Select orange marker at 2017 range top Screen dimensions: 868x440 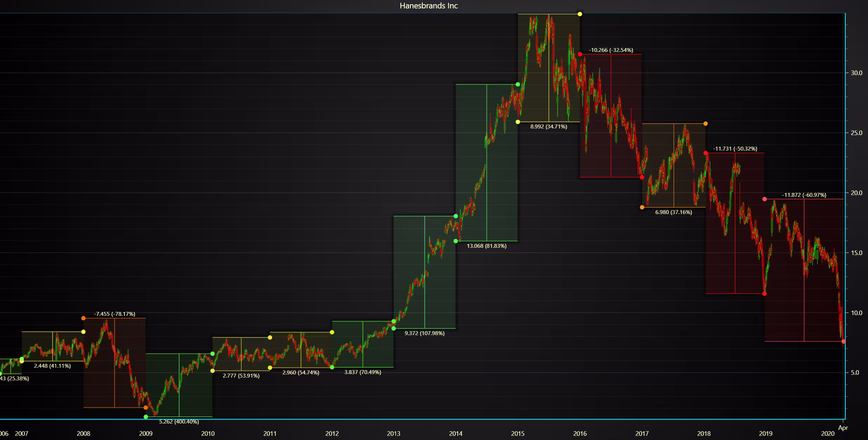point(706,124)
